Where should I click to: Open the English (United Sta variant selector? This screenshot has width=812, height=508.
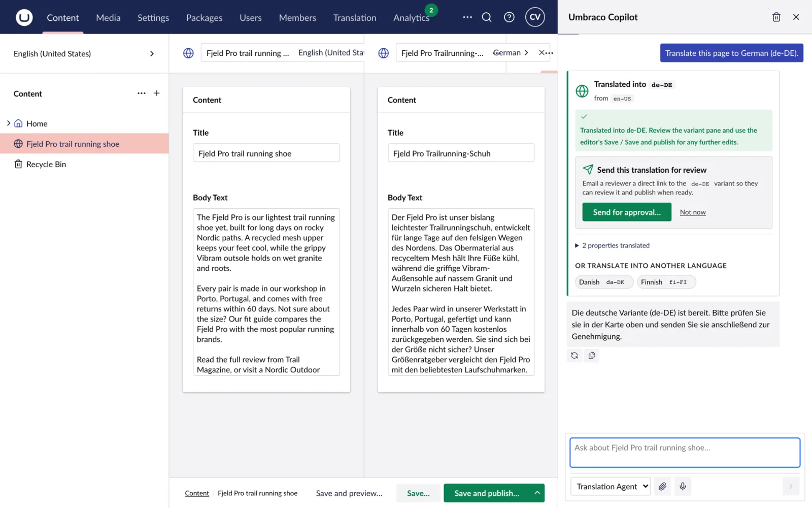pos(331,53)
